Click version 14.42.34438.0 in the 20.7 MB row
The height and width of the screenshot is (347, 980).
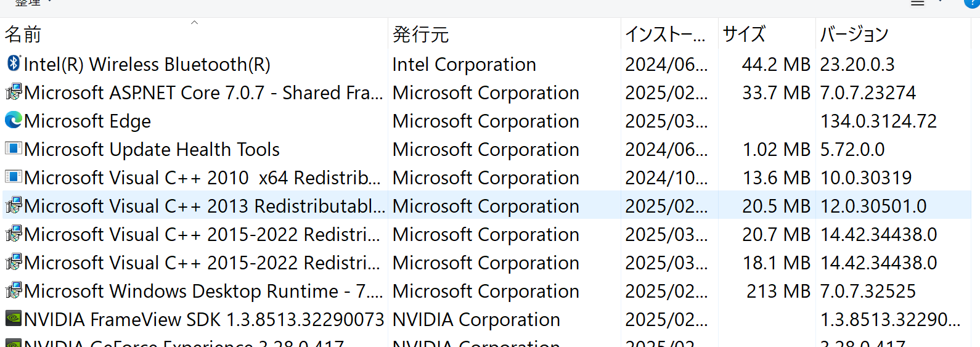pyautogui.click(x=878, y=234)
